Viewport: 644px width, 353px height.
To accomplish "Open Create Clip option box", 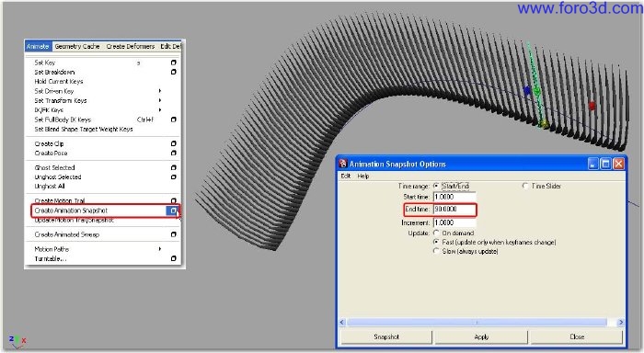I will tap(173, 143).
